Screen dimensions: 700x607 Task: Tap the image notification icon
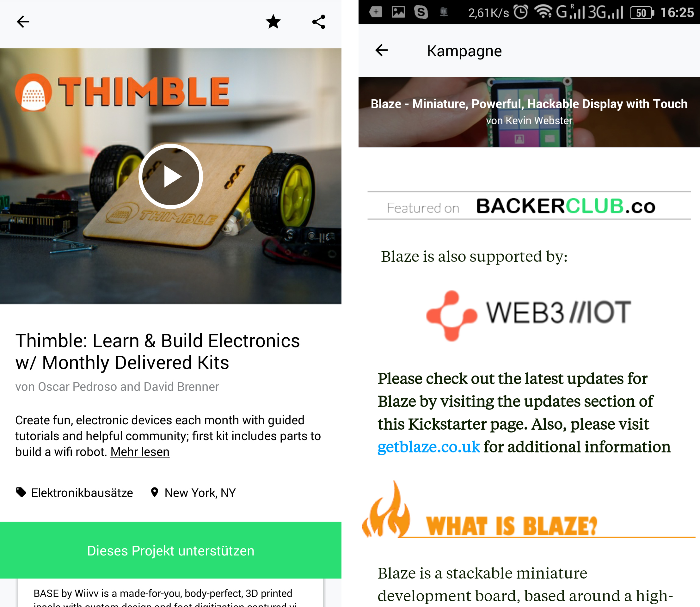coord(398,12)
